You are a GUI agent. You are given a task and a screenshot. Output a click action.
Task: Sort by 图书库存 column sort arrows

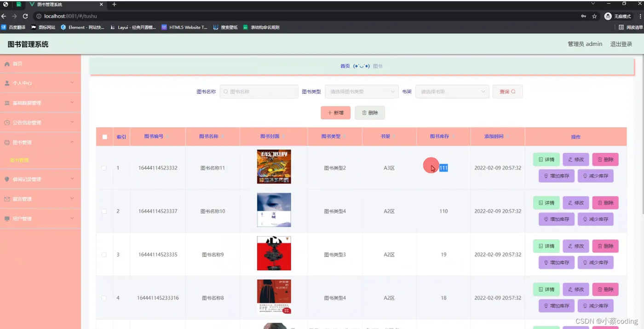point(453,137)
